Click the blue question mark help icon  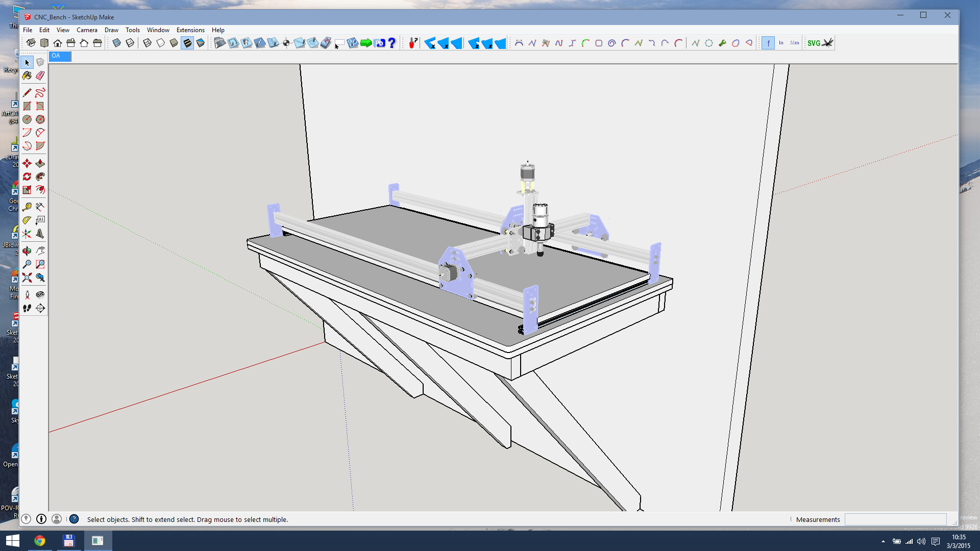tap(392, 43)
